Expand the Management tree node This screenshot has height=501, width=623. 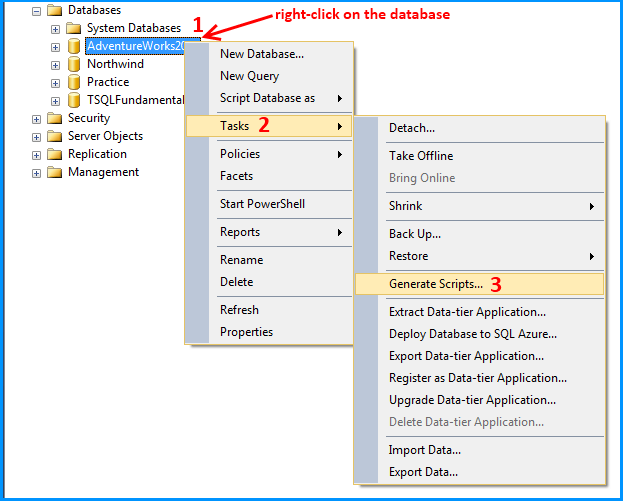37,172
